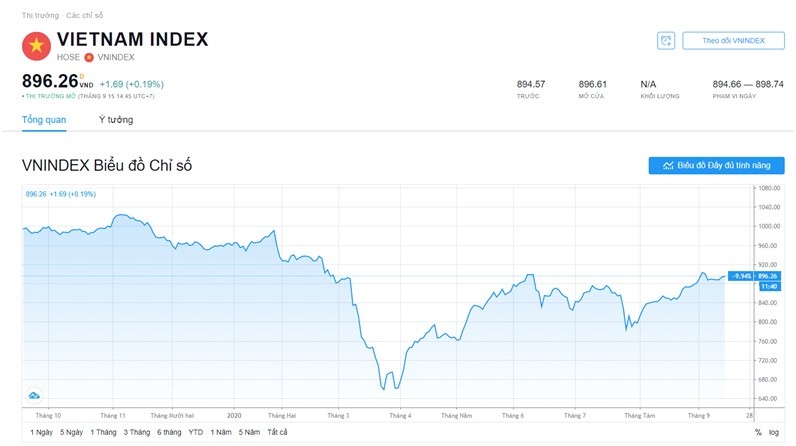The height and width of the screenshot is (446, 796).
Task: Click the Theo dõi VNINDEX button
Action: [733, 41]
